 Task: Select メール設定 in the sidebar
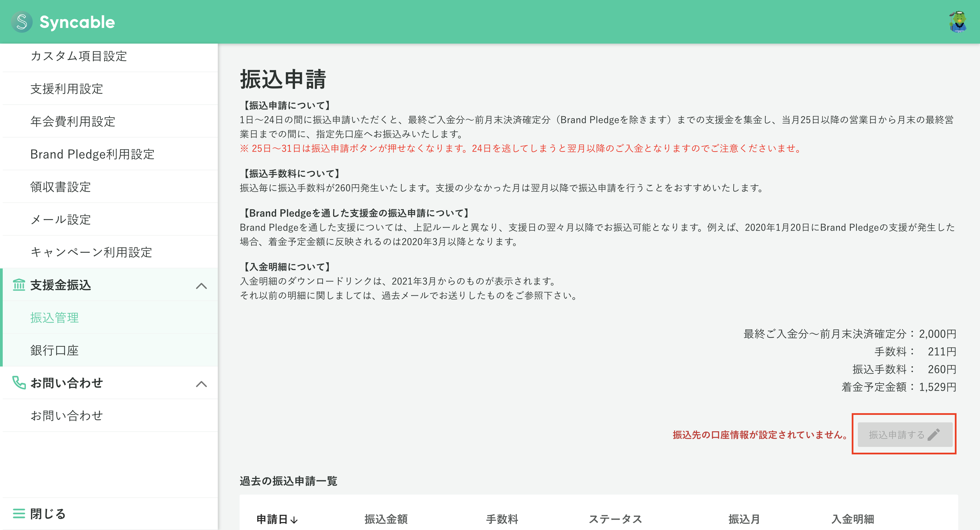click(61, 219)
